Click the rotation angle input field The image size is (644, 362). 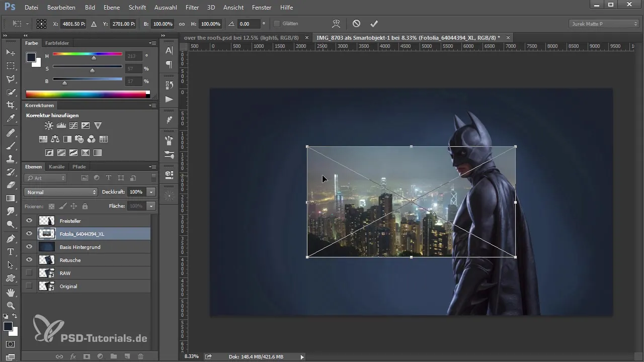[x=249, y=24]
